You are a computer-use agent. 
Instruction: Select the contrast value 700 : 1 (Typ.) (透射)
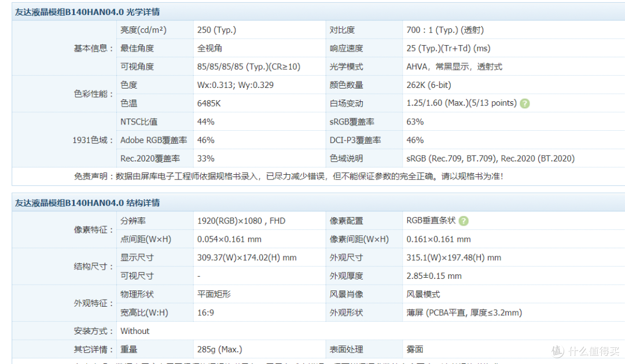pyautogui.click(x=445, y=30)
